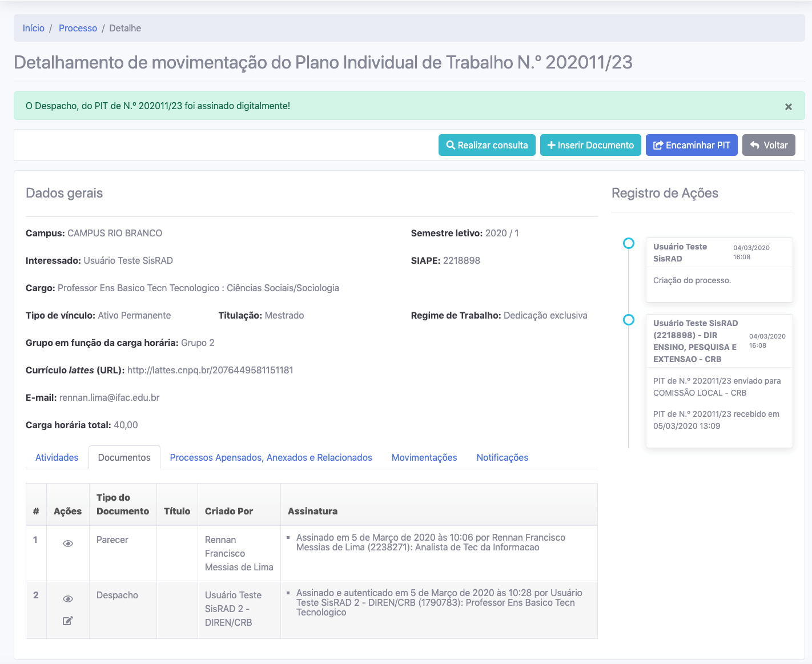Select the Documentos tab
The width and height of the screenshot is (812, 664).
coord(124,457)
